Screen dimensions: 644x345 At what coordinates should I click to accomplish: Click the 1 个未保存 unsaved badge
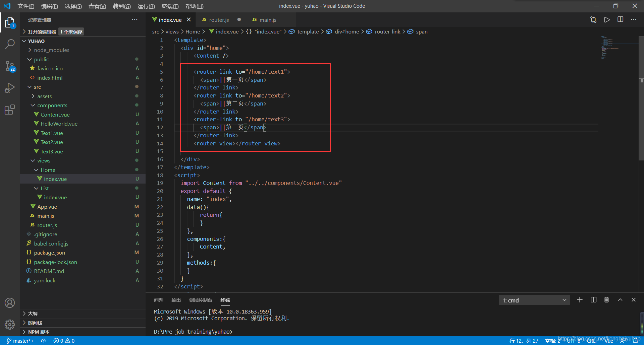point(71,31)
